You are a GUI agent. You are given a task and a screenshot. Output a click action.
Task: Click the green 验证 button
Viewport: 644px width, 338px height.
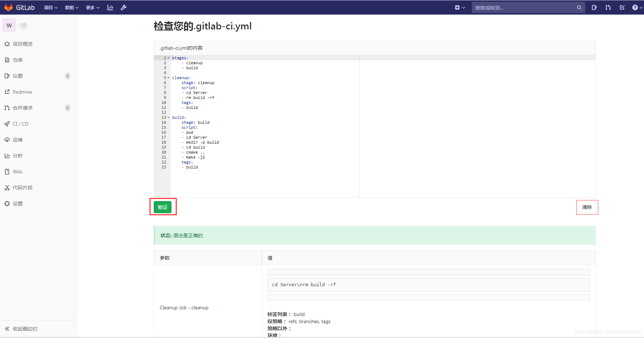coord(163,207)
